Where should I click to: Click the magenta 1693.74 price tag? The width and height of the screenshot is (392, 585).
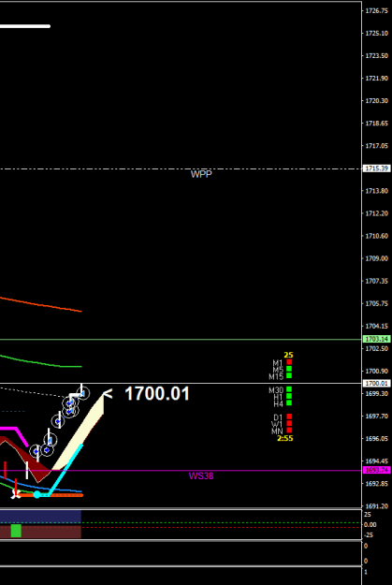click(x=376, y=471)
